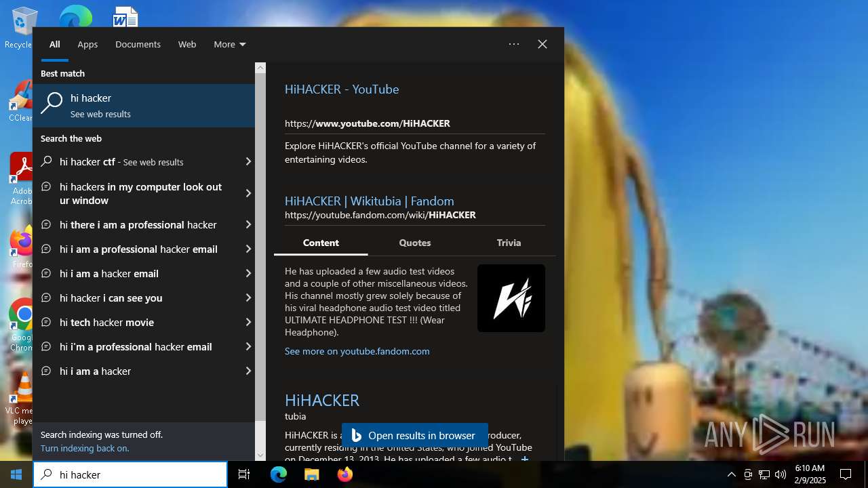This screenshot has height=488, width=868.
Task: Open the Google Chrome desktop shortcut
Action: point(21,325)
